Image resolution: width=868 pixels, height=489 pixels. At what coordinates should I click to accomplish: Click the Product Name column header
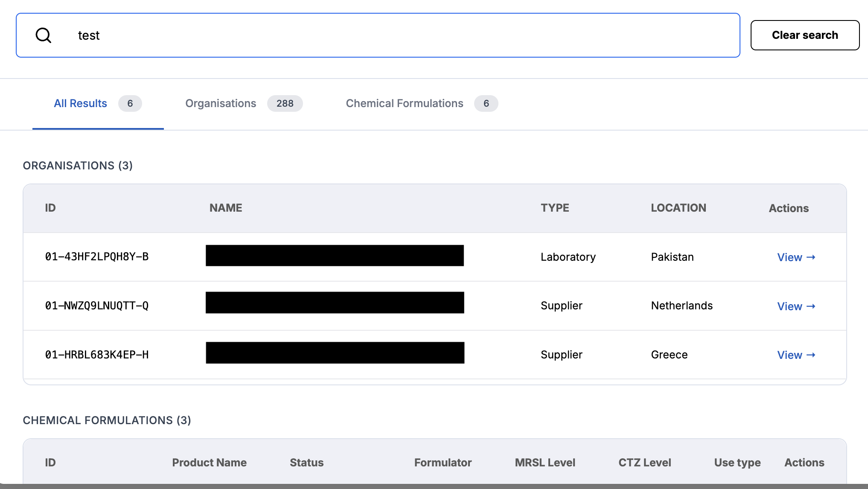pos(209,463)
